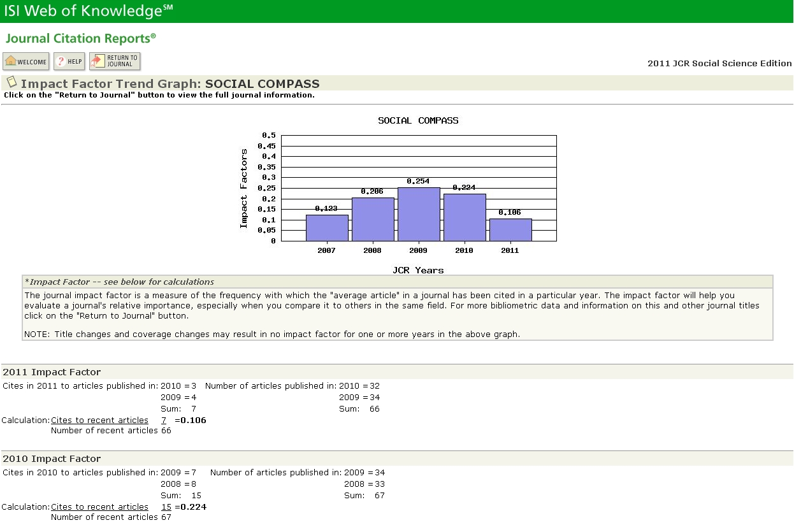Click the RETURN TO JOURNAL button
The image size is (794, 532).
click(x=115, y=61)
